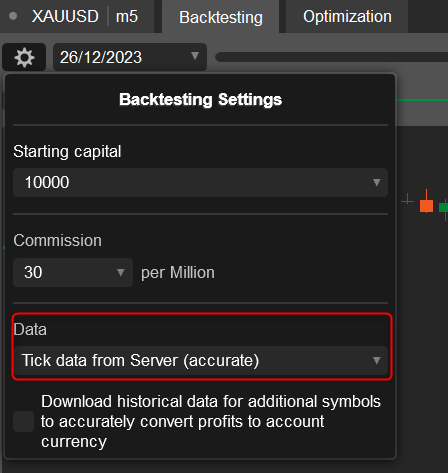Click the Starting capital 10000 field
Image resolution: width=448 pixels, height=473 pixels.
(200, 182)
